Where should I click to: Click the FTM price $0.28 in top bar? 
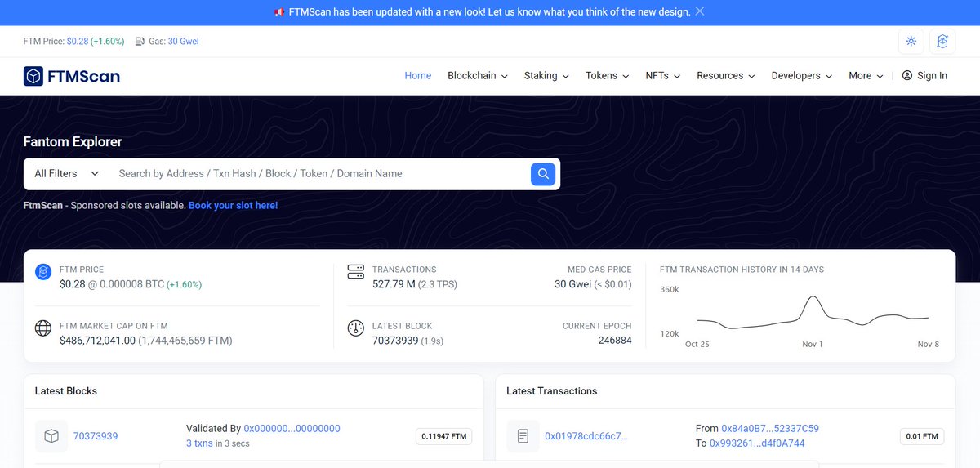click(x=78, y=41)
